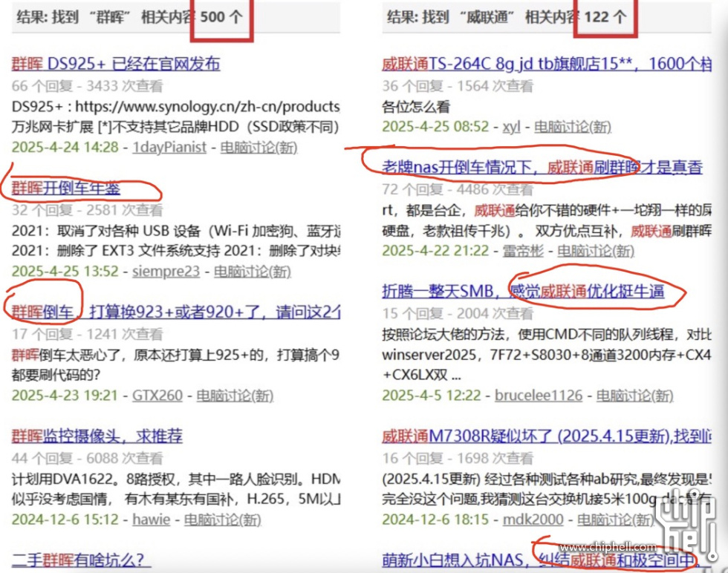Image resolution: width=728 pixels, height=573 pixels.
Task: Select the 群晖 result count header text
Action: [129, 17]
